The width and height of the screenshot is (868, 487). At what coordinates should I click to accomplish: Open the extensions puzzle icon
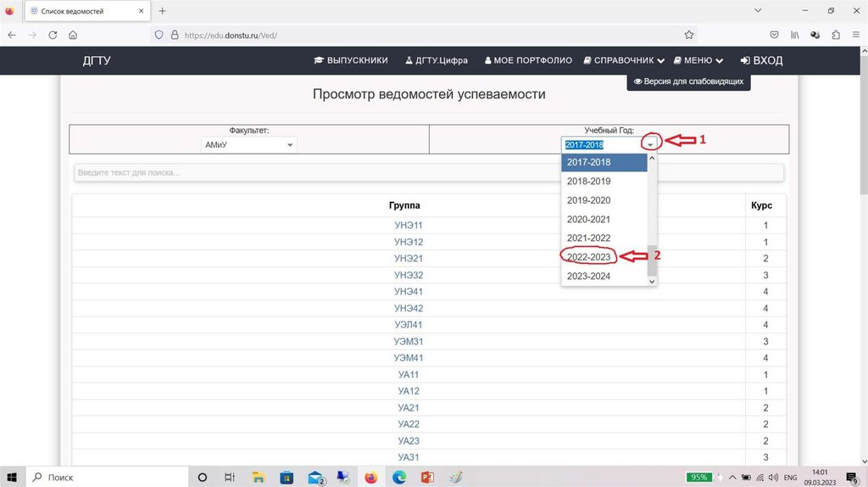pos(836,35)
